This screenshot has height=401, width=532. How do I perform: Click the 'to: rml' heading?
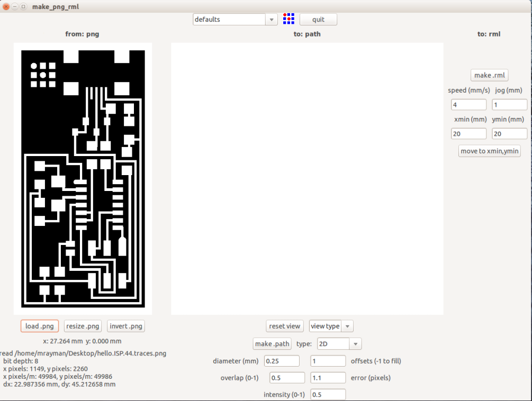tap(489, 34)
